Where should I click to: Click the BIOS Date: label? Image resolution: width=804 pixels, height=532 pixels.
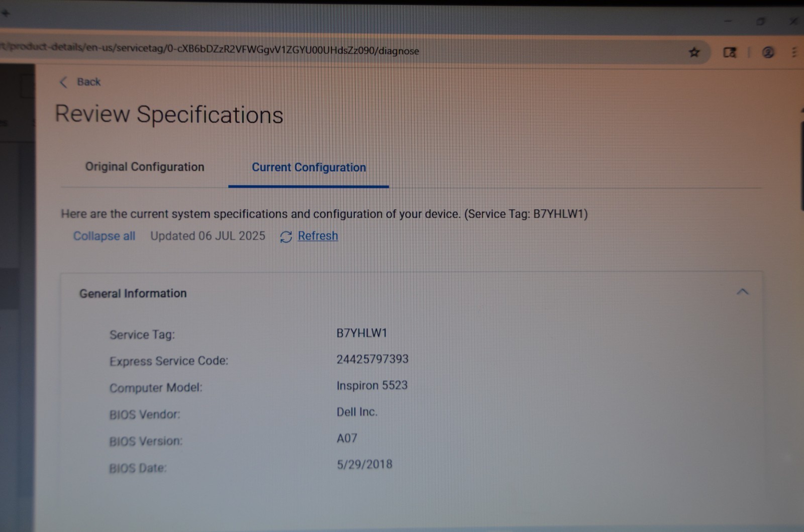138,468
